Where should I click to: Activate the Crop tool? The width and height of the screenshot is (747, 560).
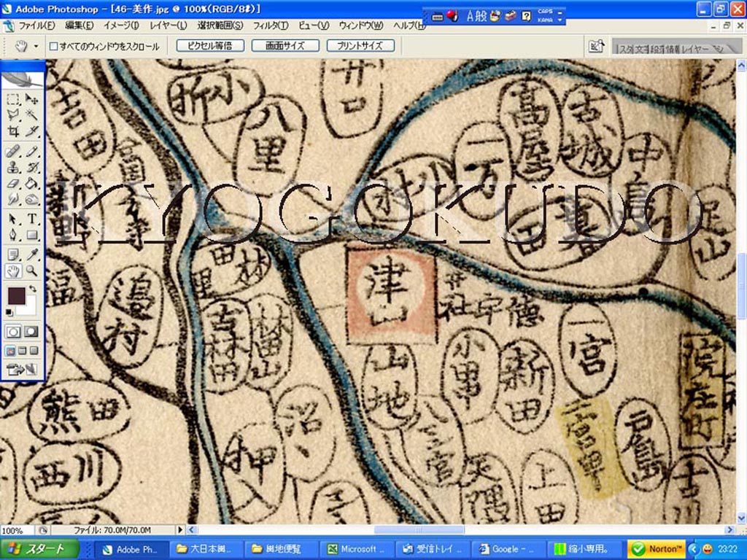13,131
